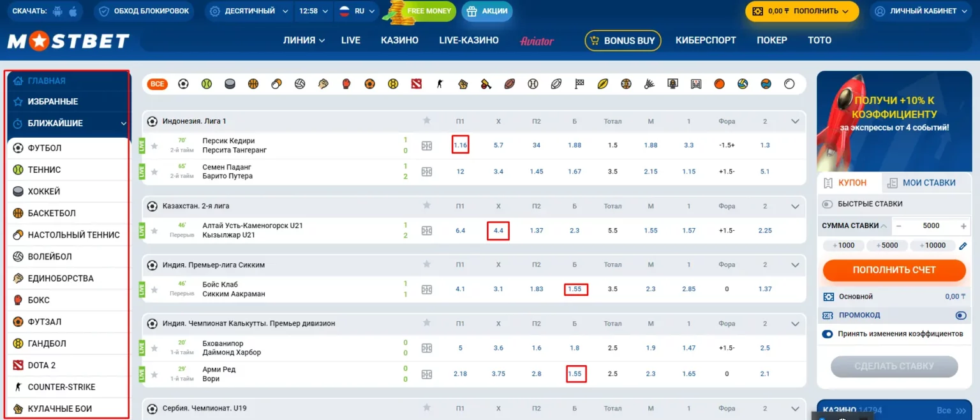Filter by badminton shuttlecock icon
The height and width of the screenshot is (420, 980).
tap(650, 83)
